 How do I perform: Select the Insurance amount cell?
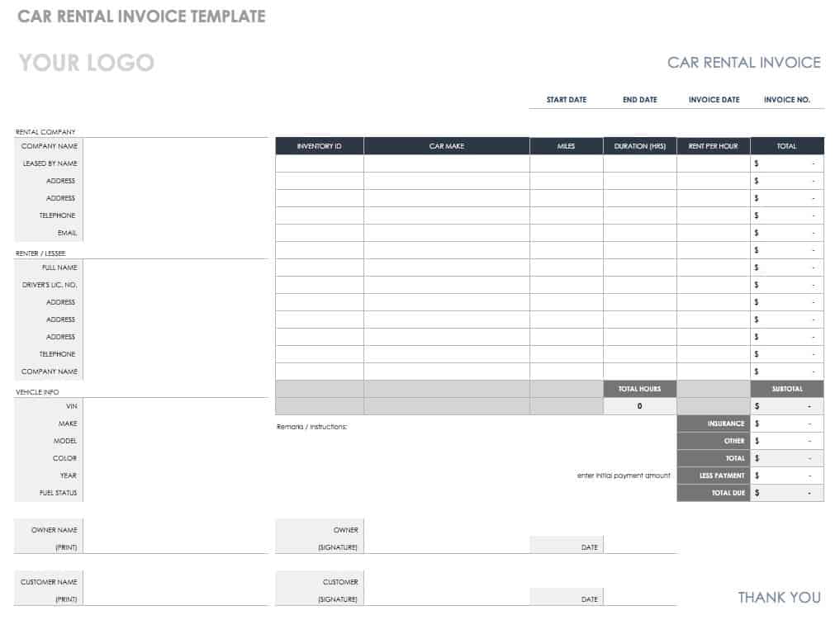pos(786,424)
